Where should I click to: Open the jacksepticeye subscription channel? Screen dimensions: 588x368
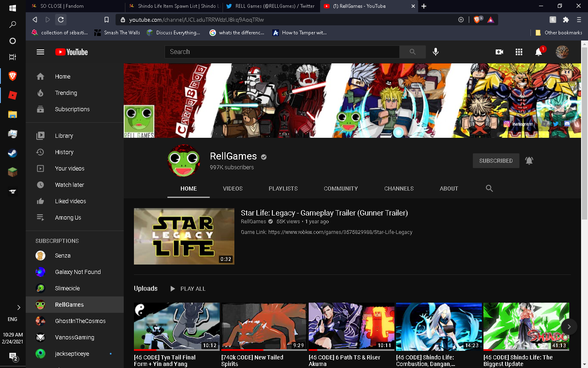click(x=75, y=354)
